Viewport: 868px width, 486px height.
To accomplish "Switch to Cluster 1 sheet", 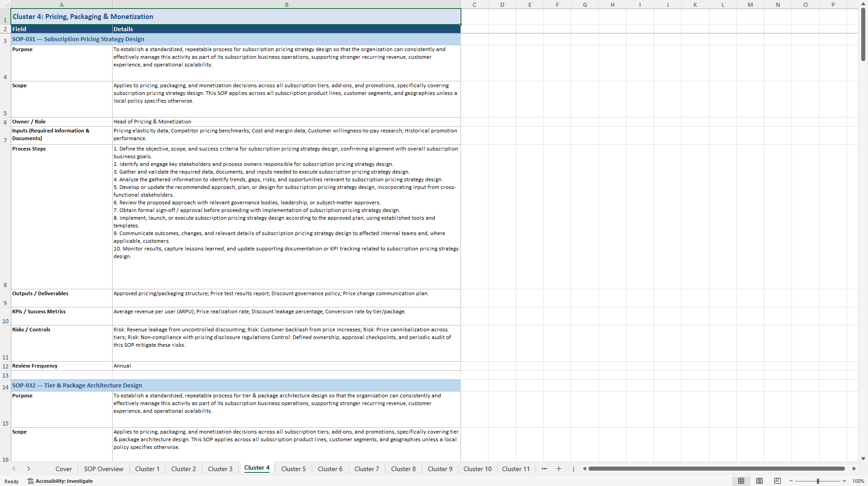I will coord(147,469).
